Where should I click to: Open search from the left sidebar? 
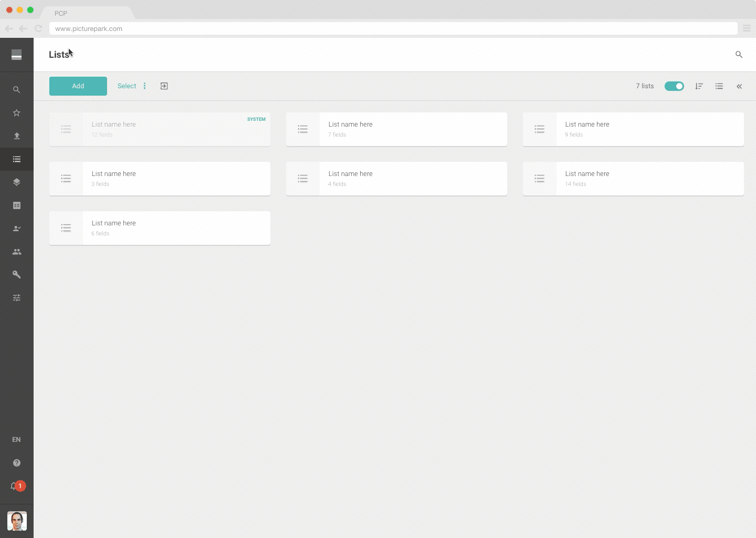point(17,90)
